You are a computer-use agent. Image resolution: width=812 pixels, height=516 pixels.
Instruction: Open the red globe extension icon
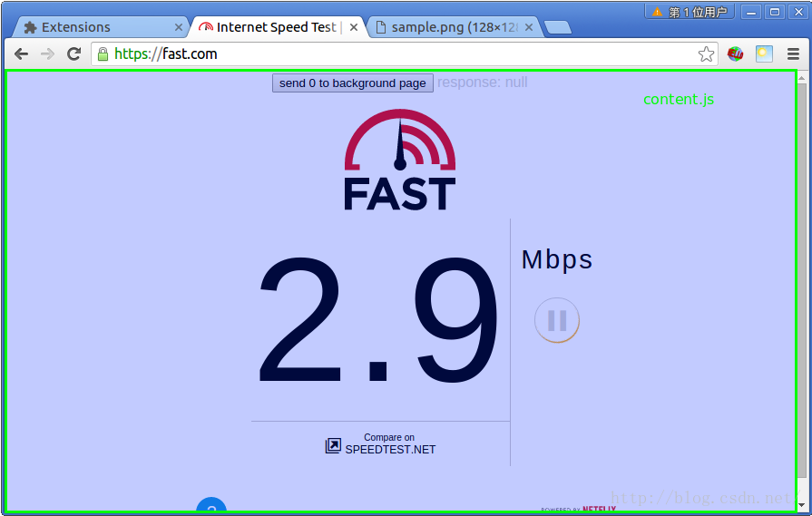pos(735,54)
